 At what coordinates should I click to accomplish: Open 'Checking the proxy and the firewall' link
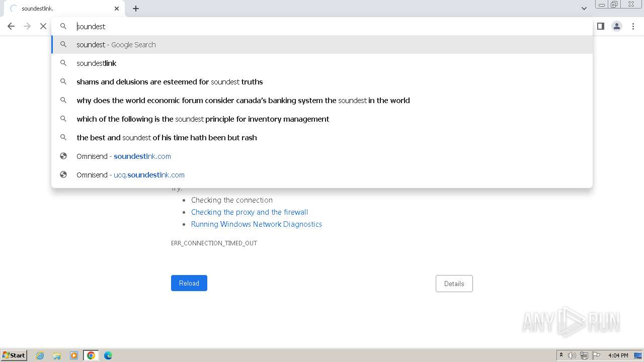click(x=250, y=212)
